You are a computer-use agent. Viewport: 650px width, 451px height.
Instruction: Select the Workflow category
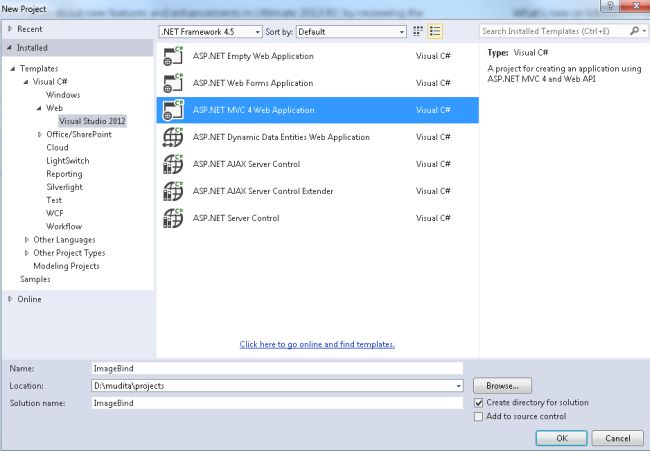(64, 226)
